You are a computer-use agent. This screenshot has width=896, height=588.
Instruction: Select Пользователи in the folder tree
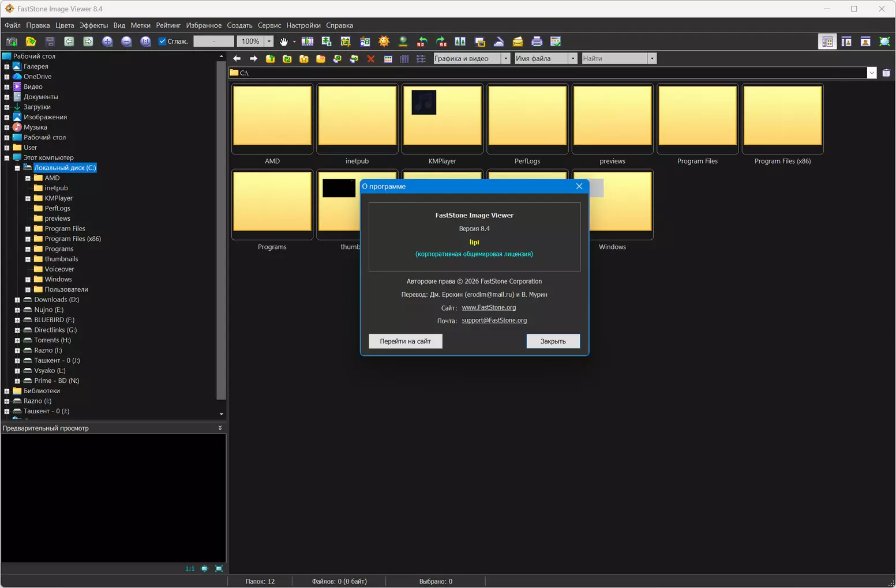66,289
